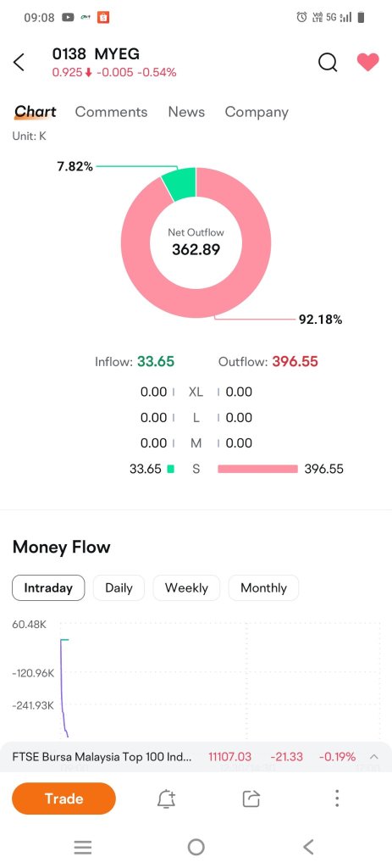Open Android recent apps menu icon
The height and width of the screenshot is (868, 392).
click(x=83, y=847)
